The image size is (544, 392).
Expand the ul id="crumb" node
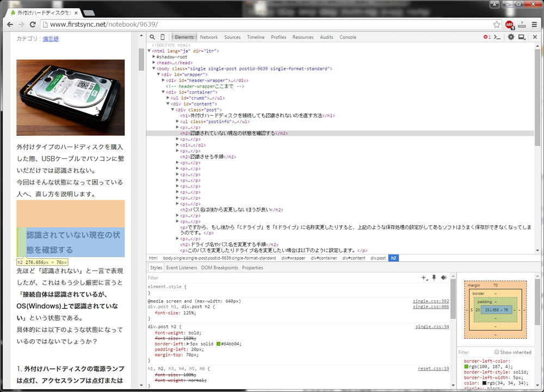coord(168,98)
